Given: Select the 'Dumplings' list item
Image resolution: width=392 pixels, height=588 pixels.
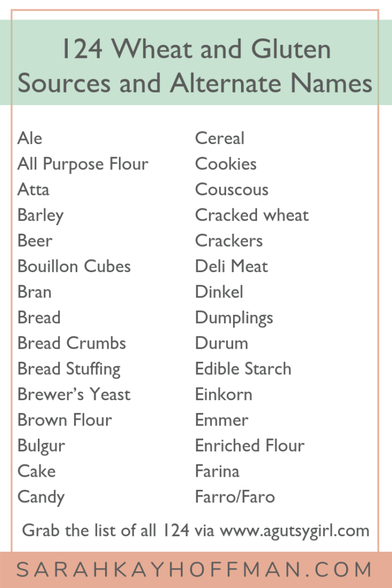Looking at the screenshot, I should [x=234, y=318].
